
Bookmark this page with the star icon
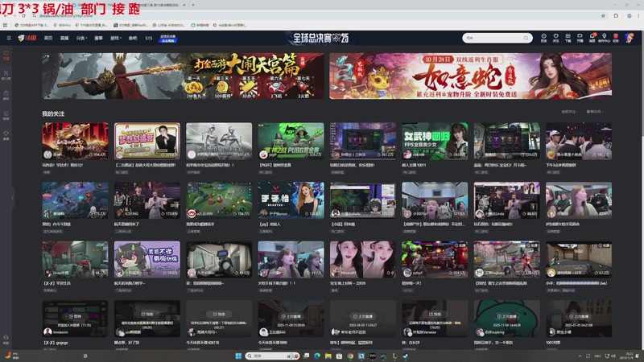603,15
